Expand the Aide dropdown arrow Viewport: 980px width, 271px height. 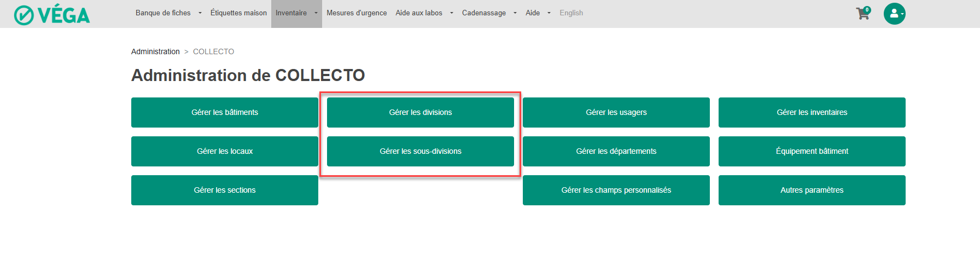pyautogui.click(x=549, y=13)
